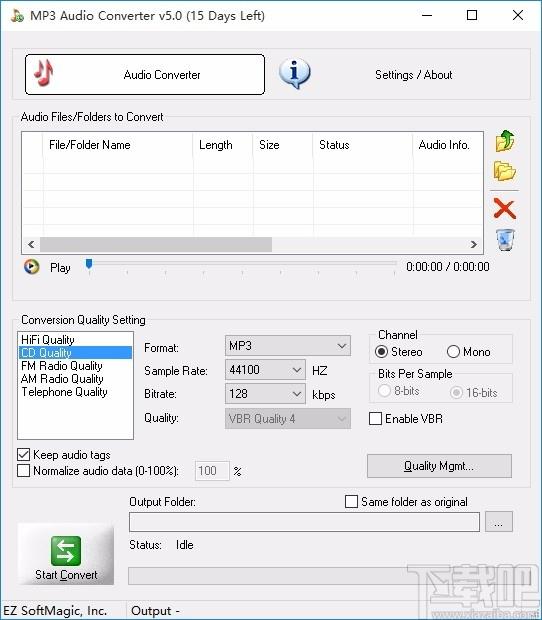Viewport: 542px width, 620px height.
Task: Click the Output Folder path field
Action: [x=304, y=522]
